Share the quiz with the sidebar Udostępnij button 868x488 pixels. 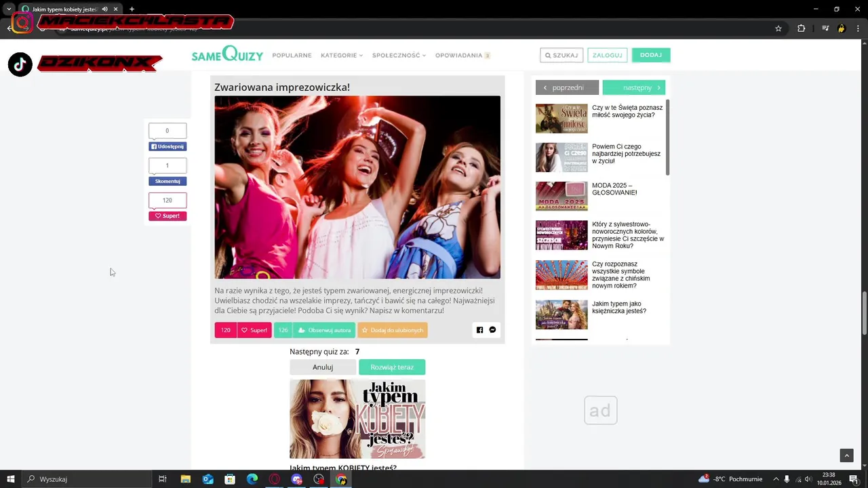tap(167, 146)
